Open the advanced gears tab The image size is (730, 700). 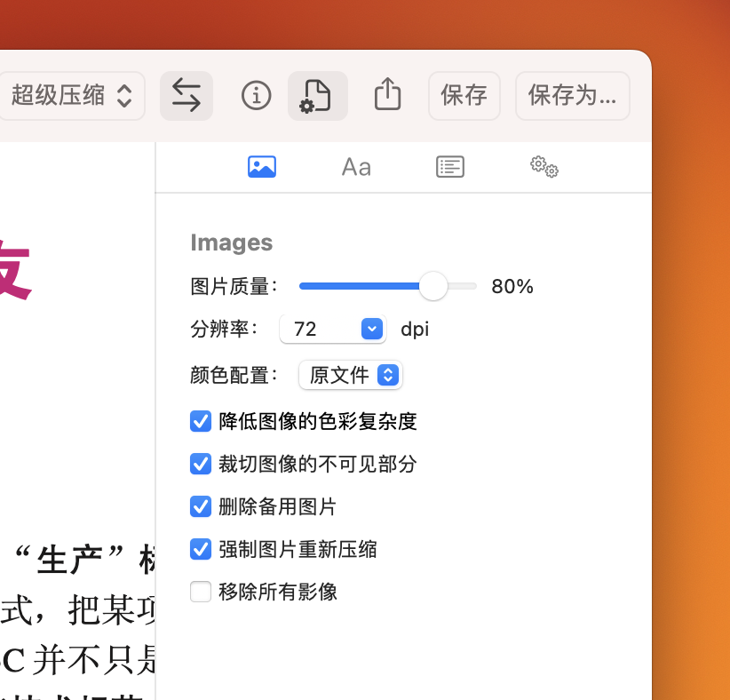coord(544,167)
